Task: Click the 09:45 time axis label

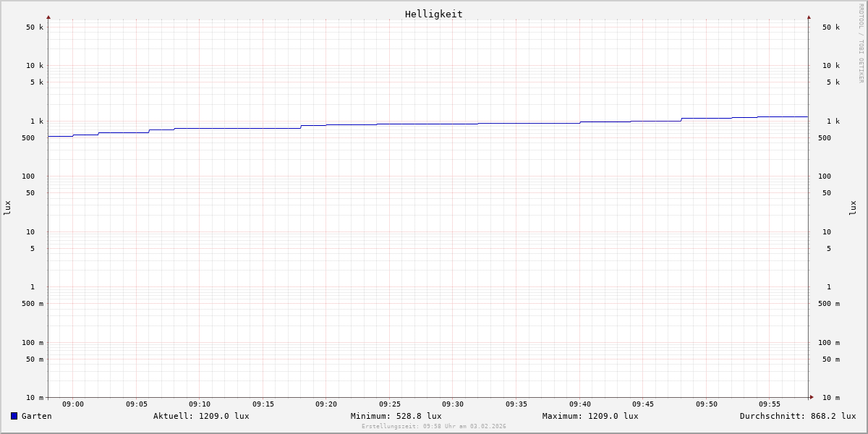Action: [x=643, y=404]
